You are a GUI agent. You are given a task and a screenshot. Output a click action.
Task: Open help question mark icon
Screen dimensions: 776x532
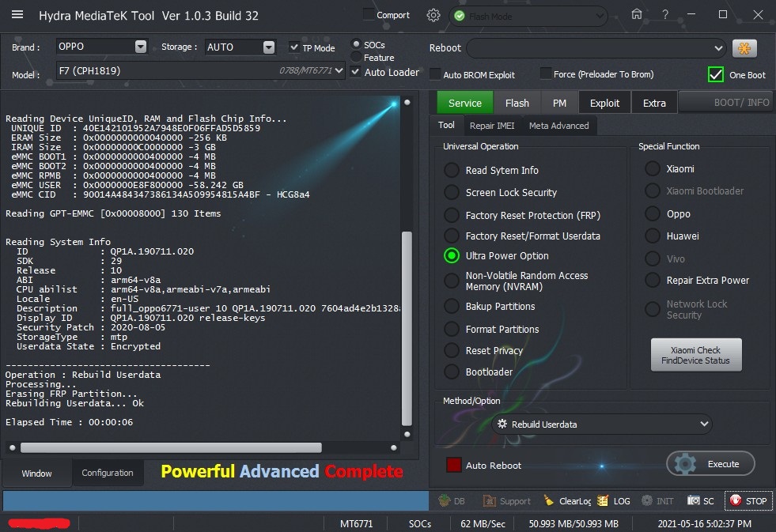(x=665, y=15)
